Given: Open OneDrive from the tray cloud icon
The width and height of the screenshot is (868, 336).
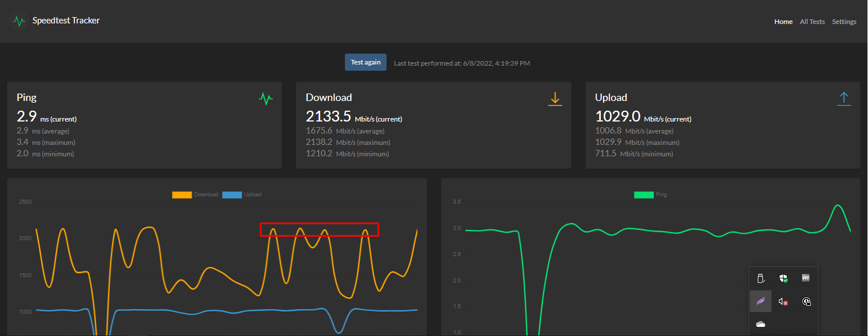Looking at the screenshot, I should point(760,323).
